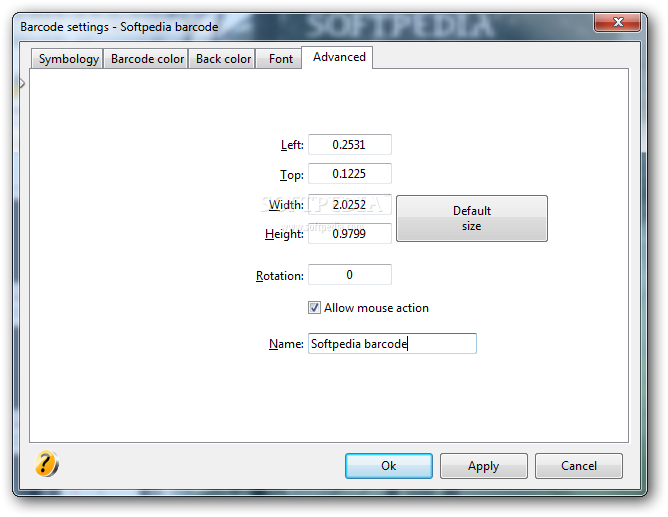Image resolution: width=668 pixels, height=517 pixels.
Task: Open the Barcode color tab
Action: click(x=147, y=59)
